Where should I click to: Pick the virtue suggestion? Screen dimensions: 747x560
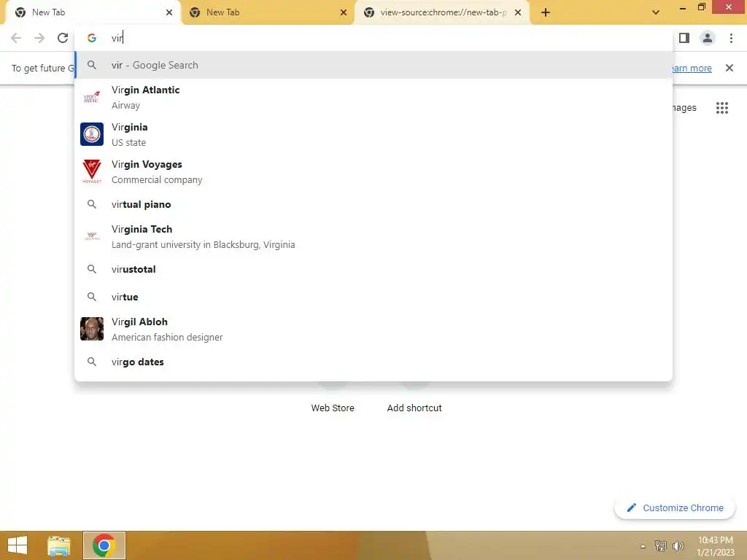pos(373,297)
